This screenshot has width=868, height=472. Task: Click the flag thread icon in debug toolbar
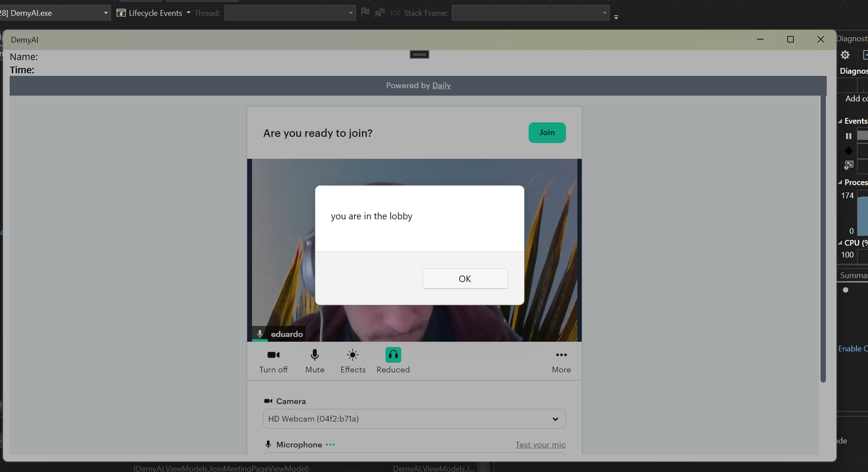click(x=365, y=13)
